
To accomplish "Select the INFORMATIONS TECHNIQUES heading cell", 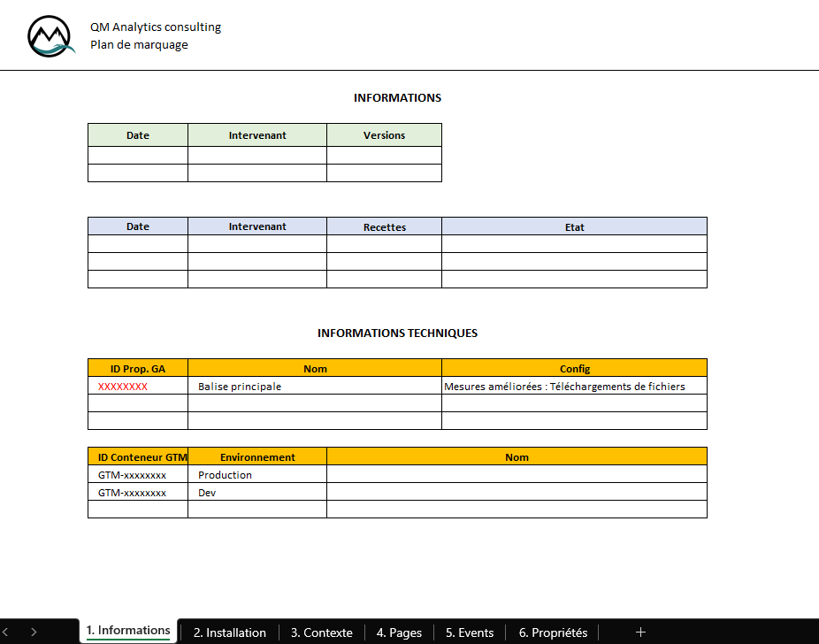I will coord(397,333).
